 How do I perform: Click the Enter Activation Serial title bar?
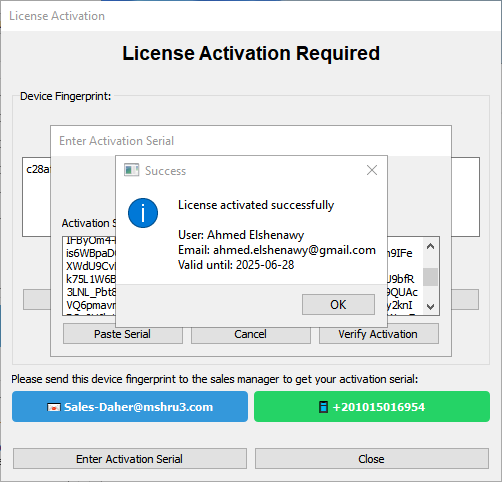pyautogui.click(x=251, y=141)
